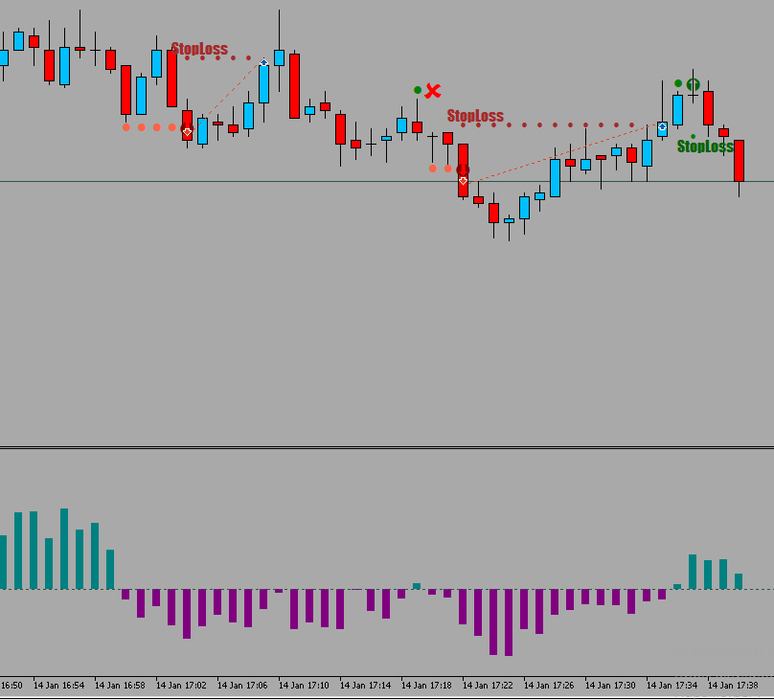The width and height of the screenshot is (774, 700).
Task: Click the small green dot above green StopLoss
Action: [x=693, y=136]
